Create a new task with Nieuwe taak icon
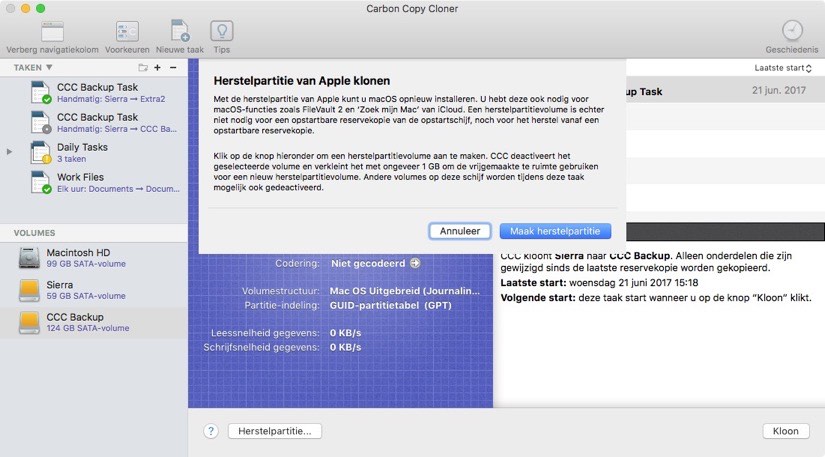The image size is (825, 457). point(180,31)
